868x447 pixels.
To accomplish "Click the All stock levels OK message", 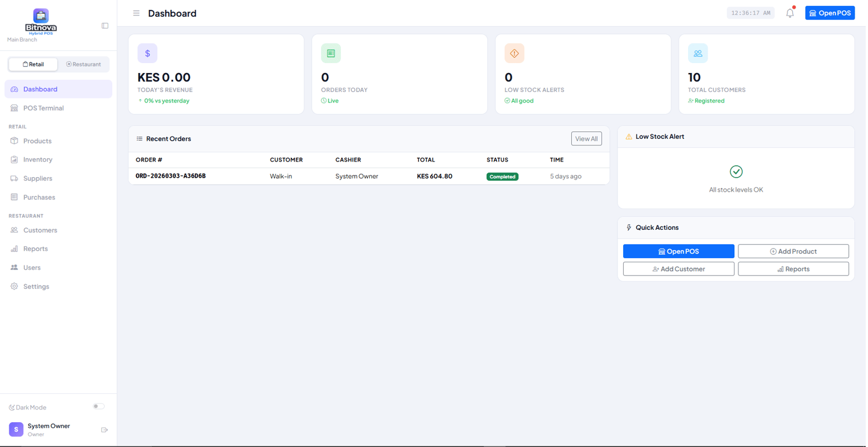I will coord(736,190).
